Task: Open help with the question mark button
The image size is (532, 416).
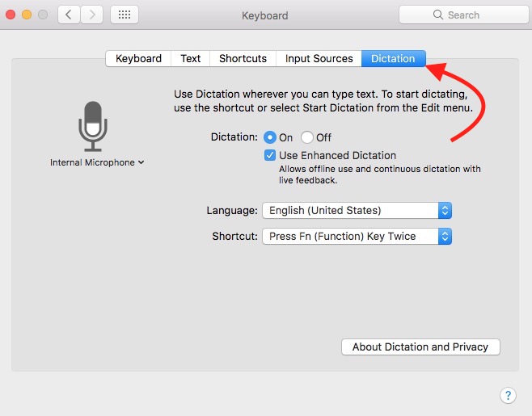Action: tap(508, 395)
